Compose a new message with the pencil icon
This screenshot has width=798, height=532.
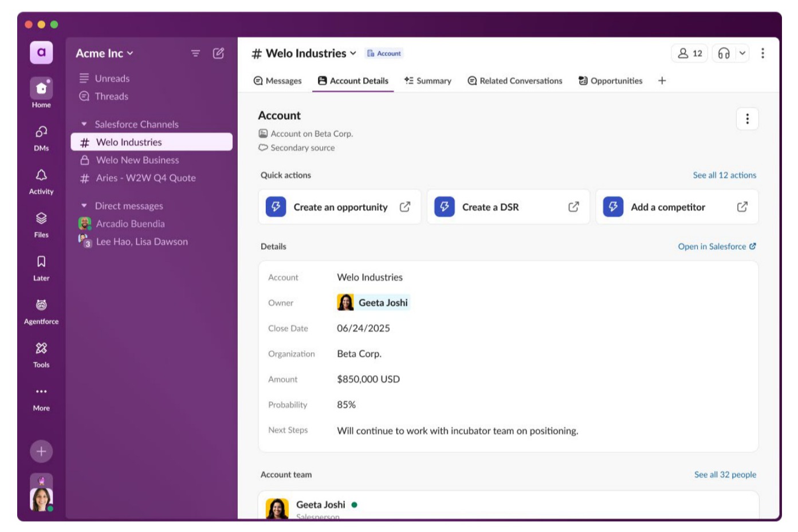(219, 53)
